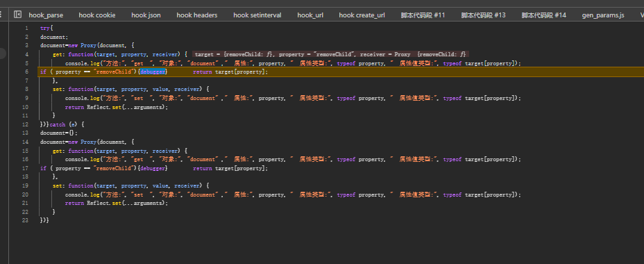
Task: Click "console.log" on line 5
Action: pyautogui.click(x=82, y=63)
